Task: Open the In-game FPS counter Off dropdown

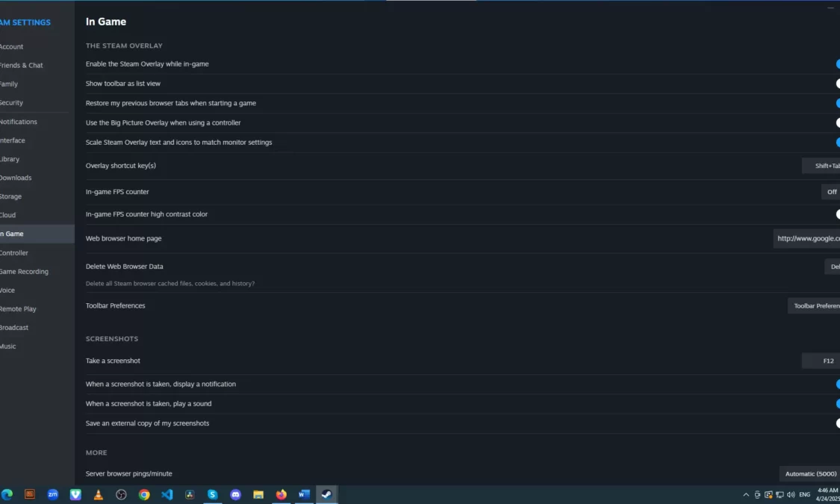Action: tap(831, 192)
